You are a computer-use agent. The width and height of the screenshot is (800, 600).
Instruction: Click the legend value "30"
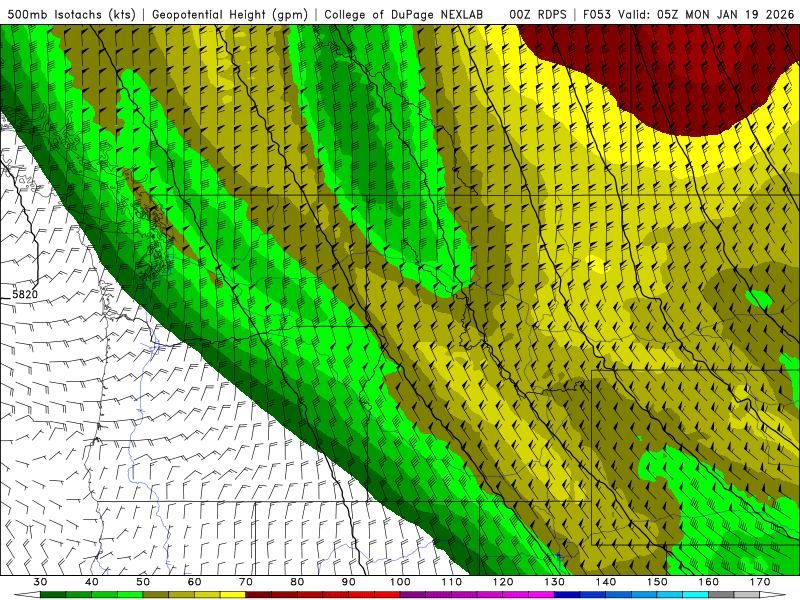[x=40, y=582]
